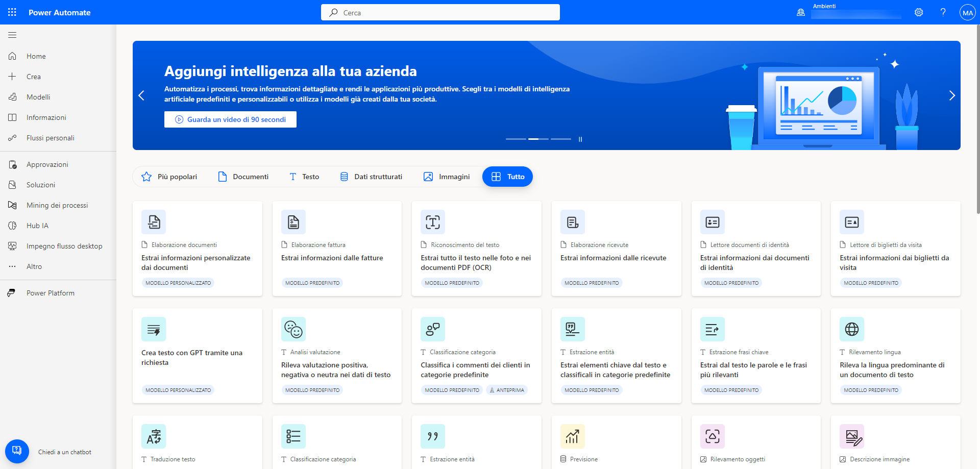Click the Rilevamento oggetti card icon
Viewport: 980px width, 469px height.
click(713, 436)
